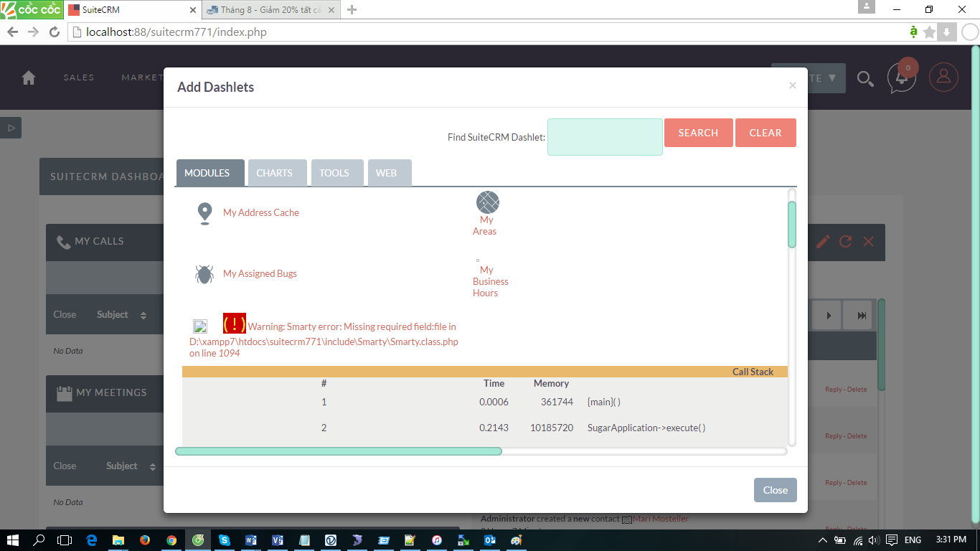The image size is (980, 551).
Task: Click the 'Mari Mosteller' contact link
Action: pos(661,519)
